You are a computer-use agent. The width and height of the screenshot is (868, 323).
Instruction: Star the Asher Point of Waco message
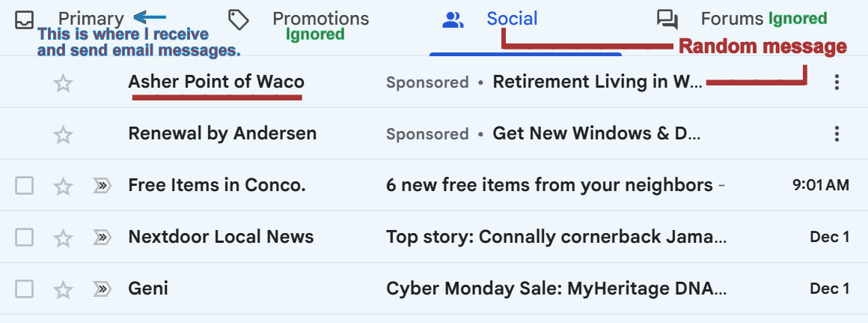point(64,83)
